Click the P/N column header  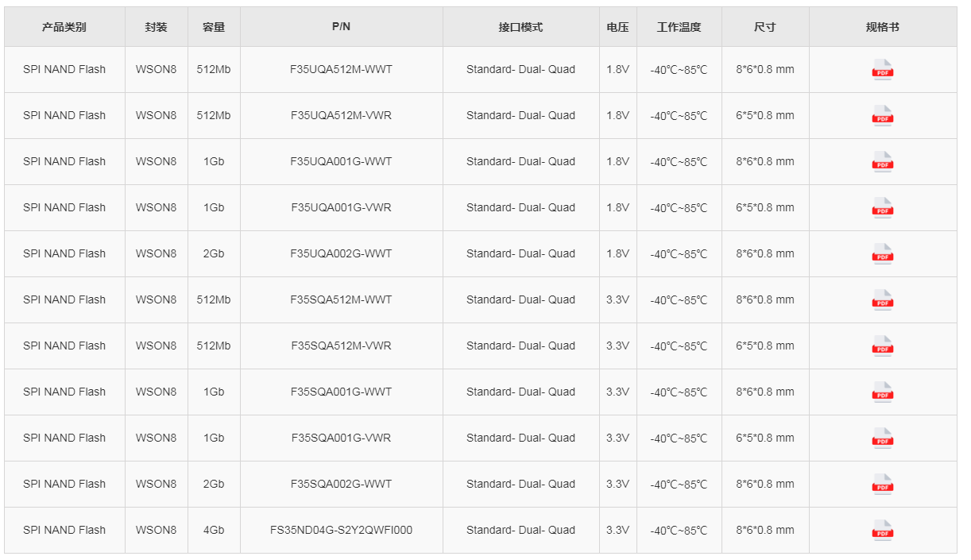(342, 27)
